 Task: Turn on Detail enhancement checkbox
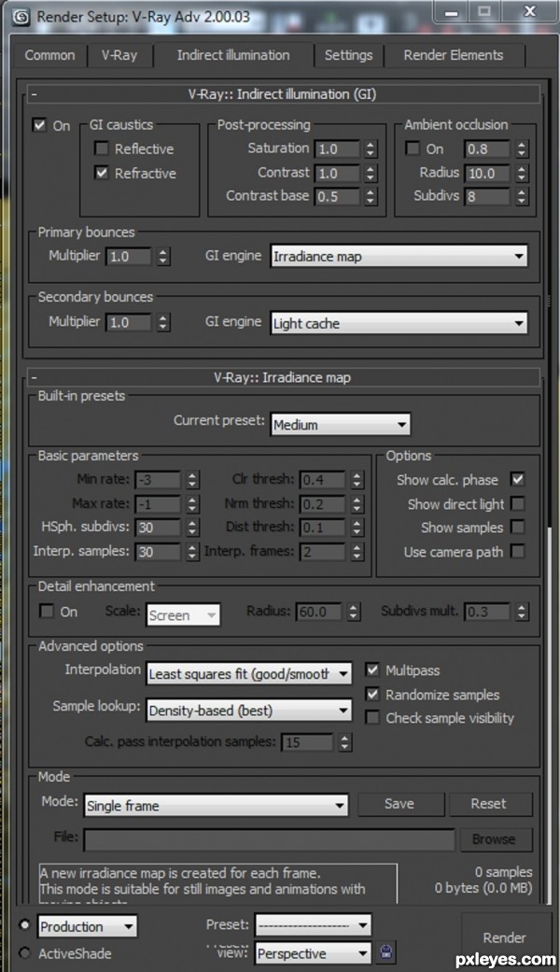point(47,612)
